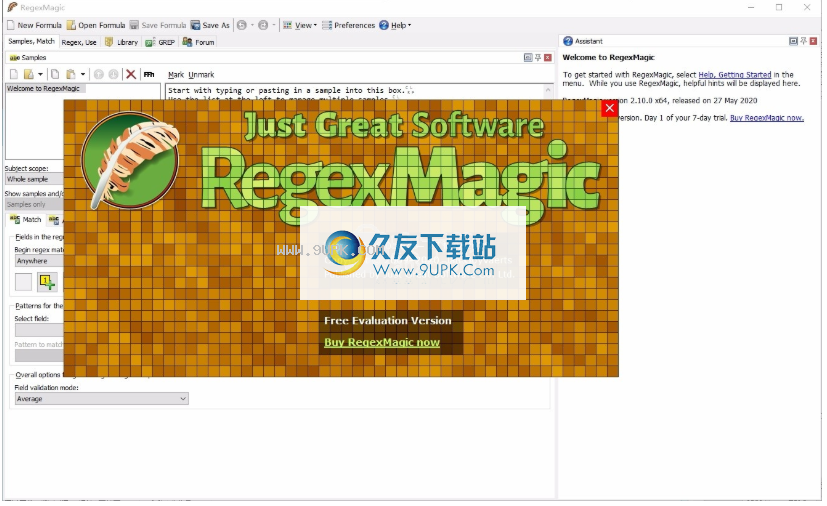Close the Assistant panel
This screenshot has height=506, width=827.
coord(813,41)
